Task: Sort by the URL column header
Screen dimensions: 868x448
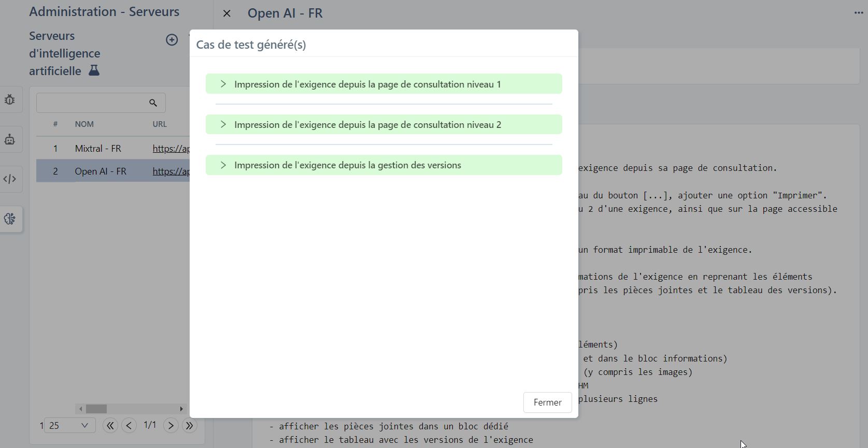Action: 160,124
